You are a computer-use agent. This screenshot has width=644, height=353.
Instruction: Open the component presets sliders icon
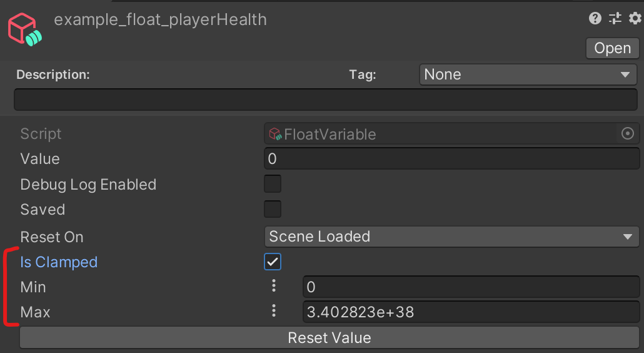(x=615, y=19)
